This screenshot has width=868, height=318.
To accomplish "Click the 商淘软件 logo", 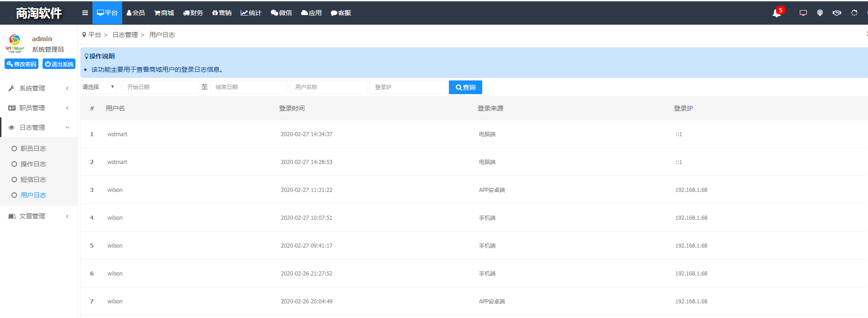I will [39, 13].
